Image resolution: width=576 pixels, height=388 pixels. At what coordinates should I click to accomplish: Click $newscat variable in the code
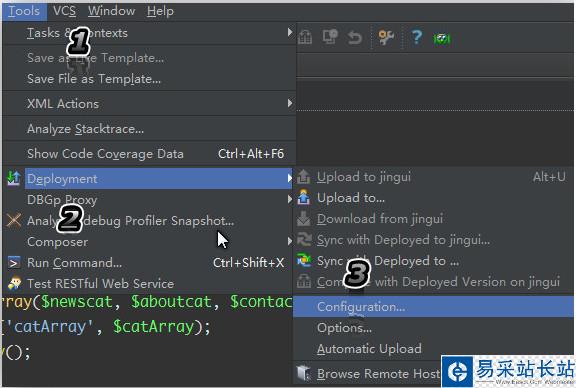(76, 302)
